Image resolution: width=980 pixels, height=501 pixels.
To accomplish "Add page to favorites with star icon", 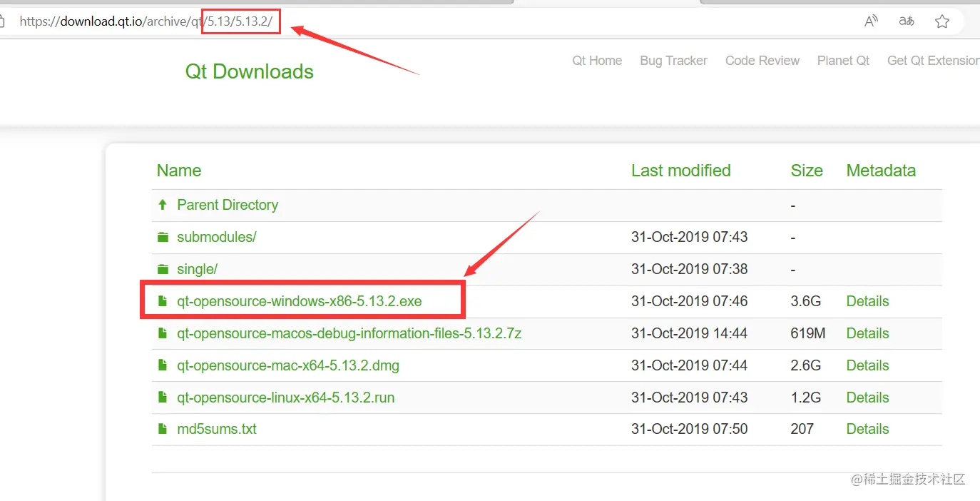I will click(942, 21).
